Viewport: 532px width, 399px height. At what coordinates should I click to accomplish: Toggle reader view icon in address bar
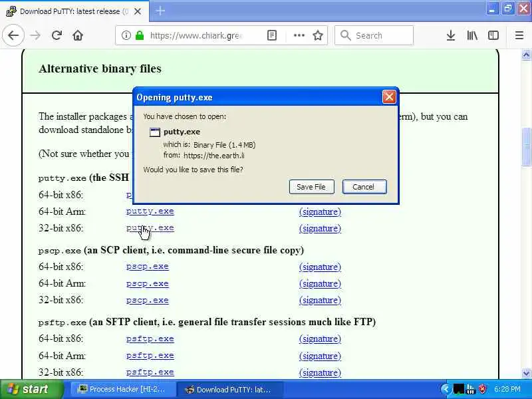tap(272, 35)
